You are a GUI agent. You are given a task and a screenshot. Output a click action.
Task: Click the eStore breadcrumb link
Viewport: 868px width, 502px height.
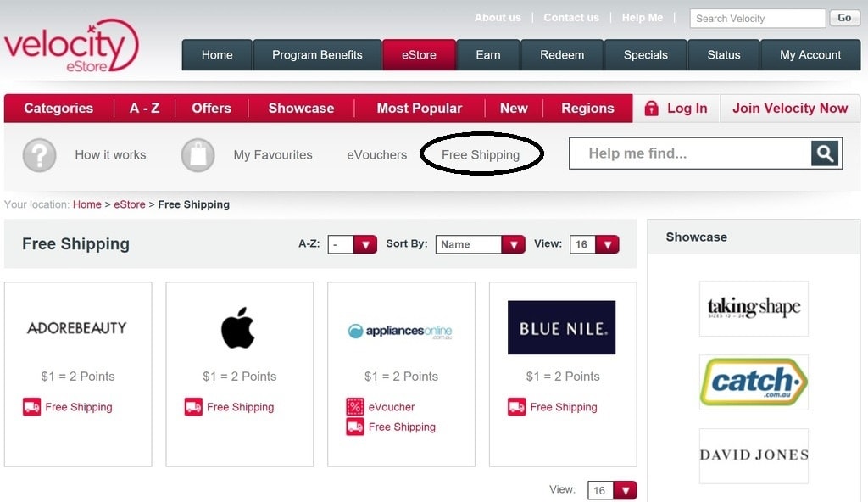[x=130, y=204]
